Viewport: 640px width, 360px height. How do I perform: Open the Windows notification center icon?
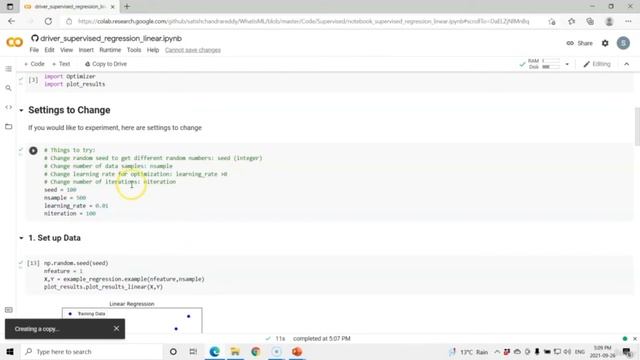(x=627, y=351)
